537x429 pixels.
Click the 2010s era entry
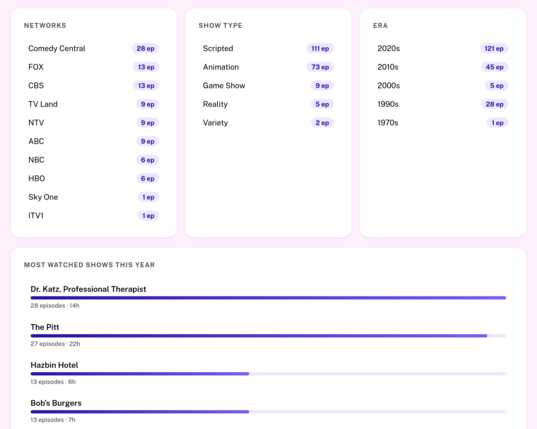[x=443, y=67]
